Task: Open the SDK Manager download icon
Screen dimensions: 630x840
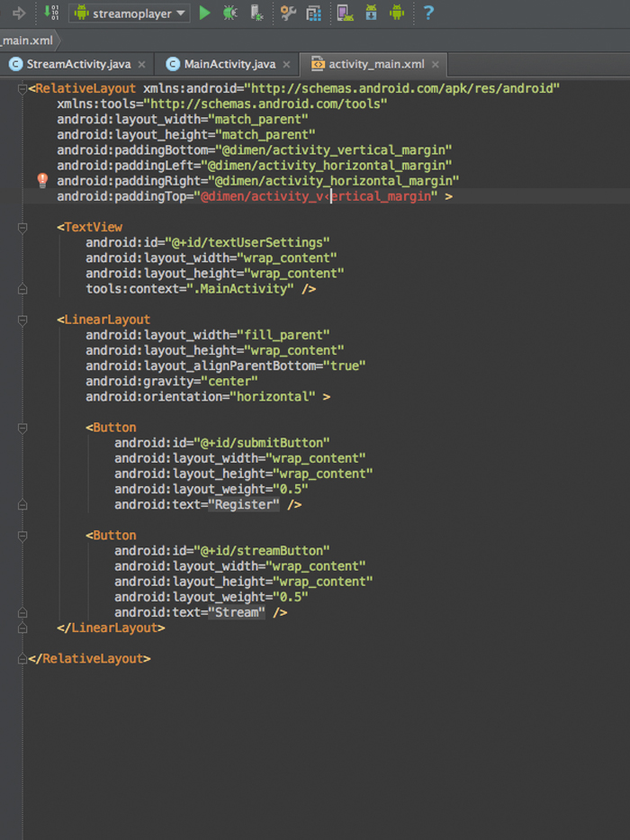Action: tap(371, 13)
